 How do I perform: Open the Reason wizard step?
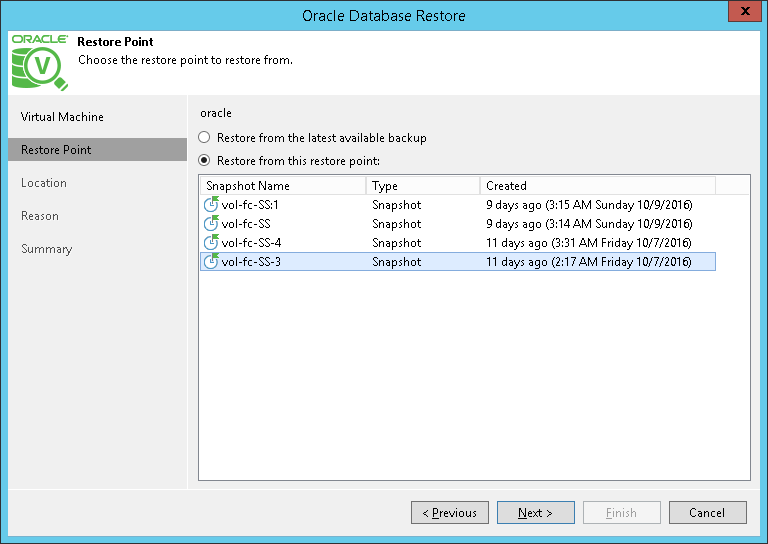[x=40, y=216]
